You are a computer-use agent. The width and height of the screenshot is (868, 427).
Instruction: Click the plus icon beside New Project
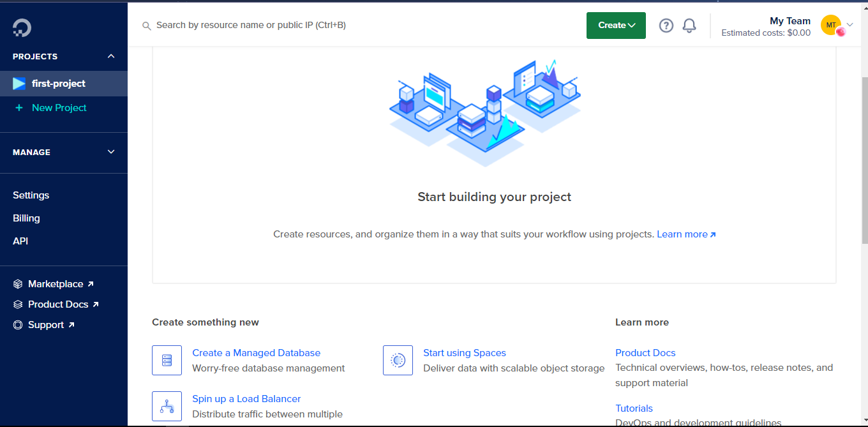click(19, 108)
